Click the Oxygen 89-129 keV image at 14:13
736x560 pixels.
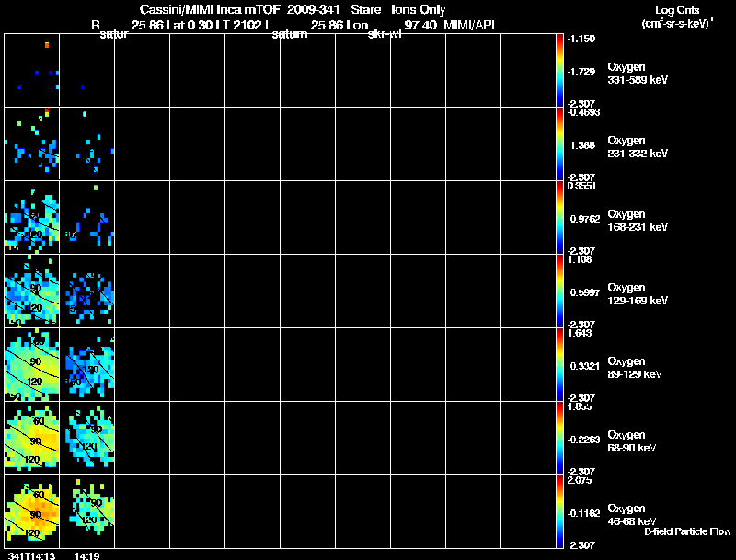[32, 365]
